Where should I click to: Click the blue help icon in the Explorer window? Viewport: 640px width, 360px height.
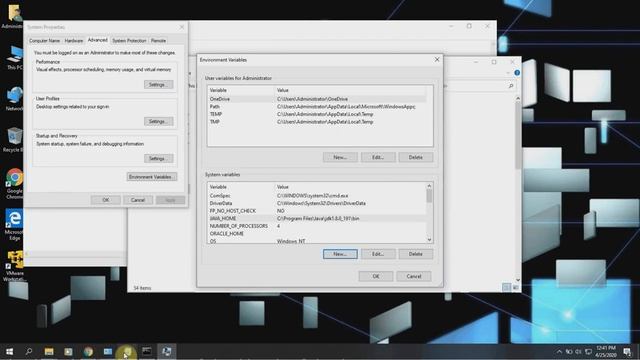(517, 73)
